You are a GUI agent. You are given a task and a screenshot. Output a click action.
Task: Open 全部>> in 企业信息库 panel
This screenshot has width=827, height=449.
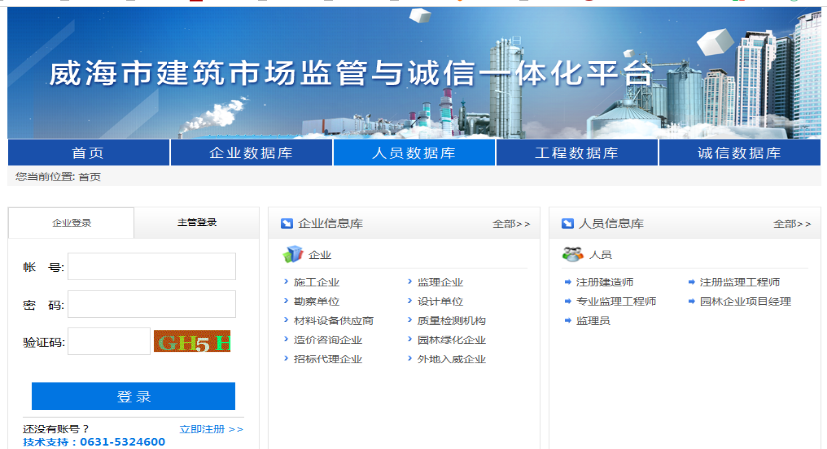(511, 224)
